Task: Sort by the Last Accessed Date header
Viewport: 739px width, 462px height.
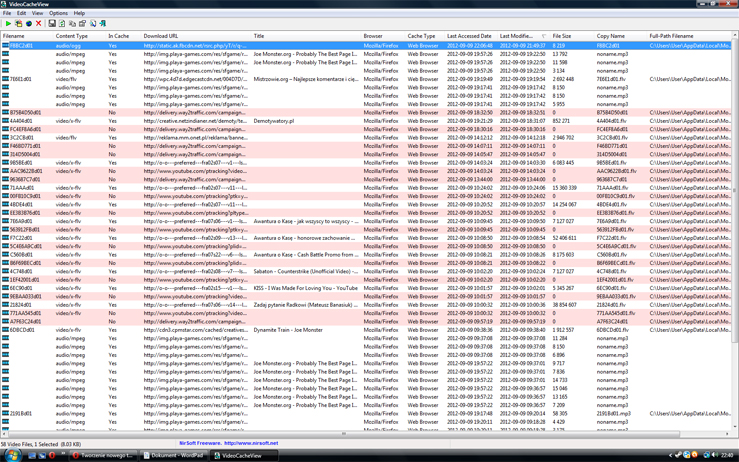Action: pyautogui.click(x=472, y=36)
